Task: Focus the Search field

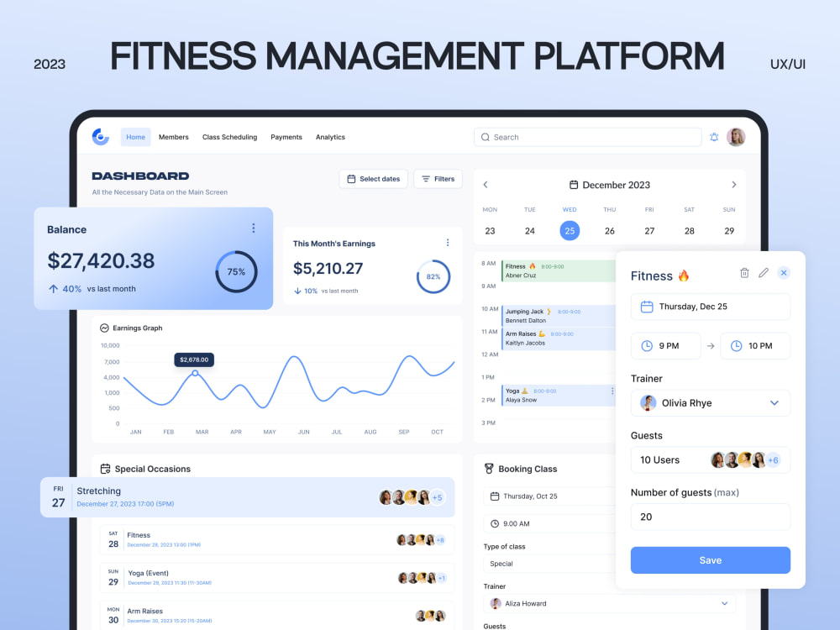Action: 588,137
